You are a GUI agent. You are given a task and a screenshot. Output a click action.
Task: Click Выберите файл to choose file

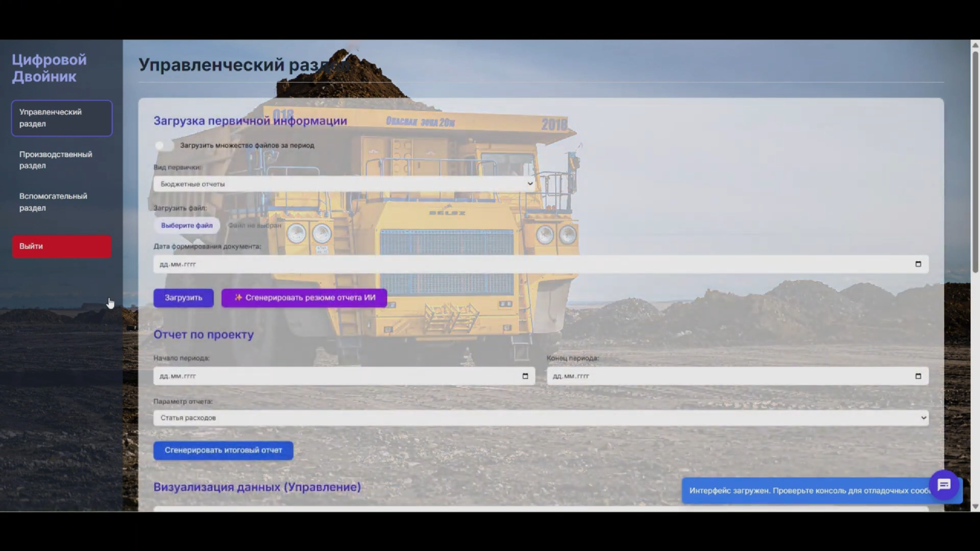tap(187, 226)
